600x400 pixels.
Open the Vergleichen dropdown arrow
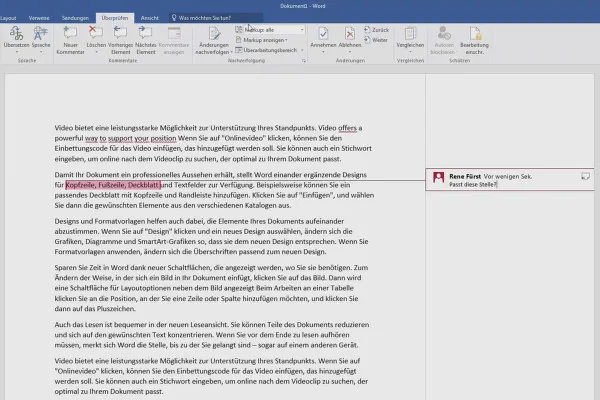410,52
